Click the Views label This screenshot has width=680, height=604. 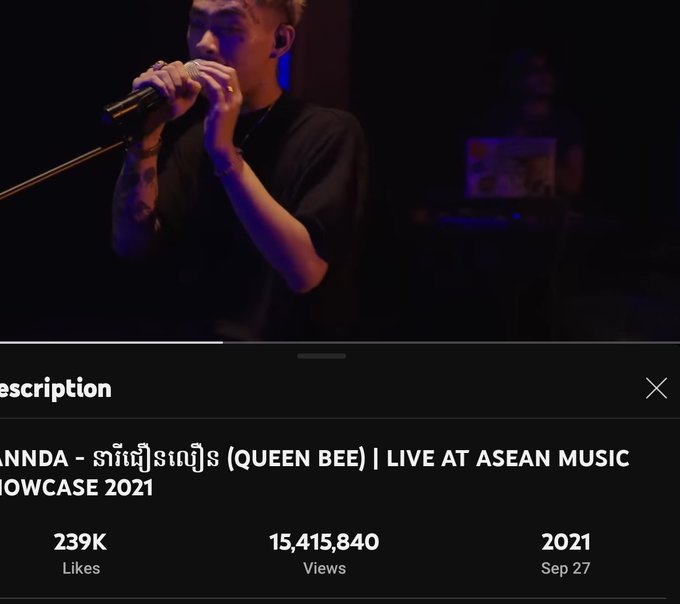[x=324, y=568]
